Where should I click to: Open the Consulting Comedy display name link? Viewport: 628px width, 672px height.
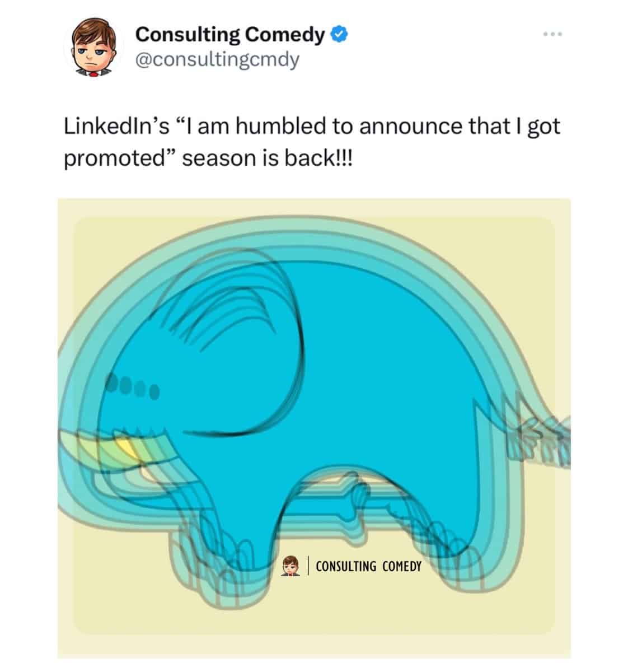tap(230, 35)
